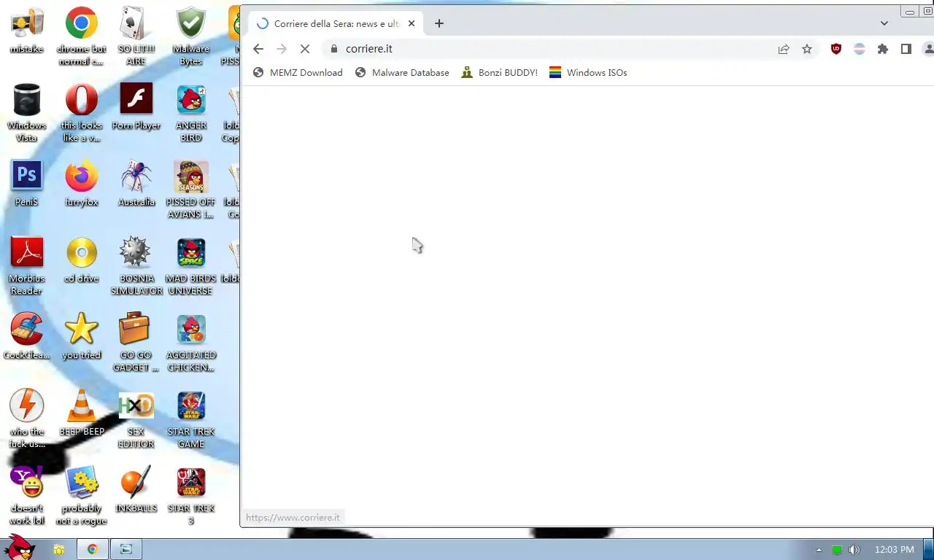The image size is (934, 560).
Task: Open the 'chrome but normal' Chrome shortcut
Action: (x=82, y=36)
